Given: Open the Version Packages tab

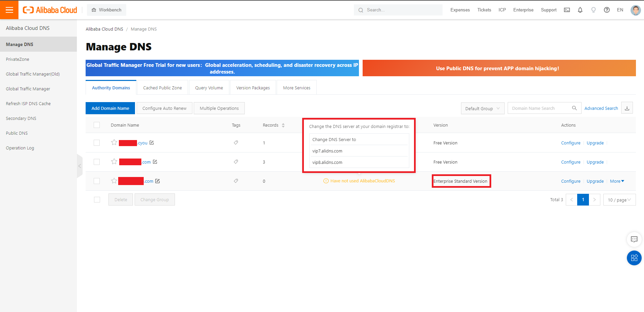Looking at the screenshot, I should tap(253, 88).
